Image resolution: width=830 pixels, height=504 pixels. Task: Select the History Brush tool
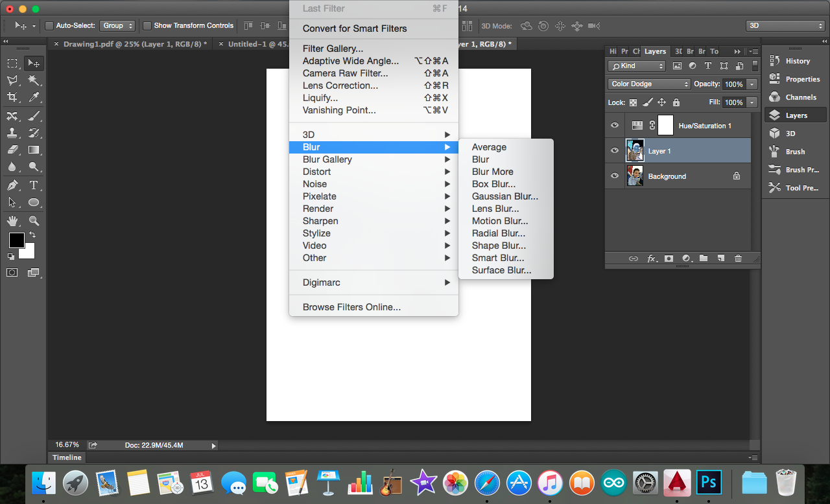(x=34, y=133)
